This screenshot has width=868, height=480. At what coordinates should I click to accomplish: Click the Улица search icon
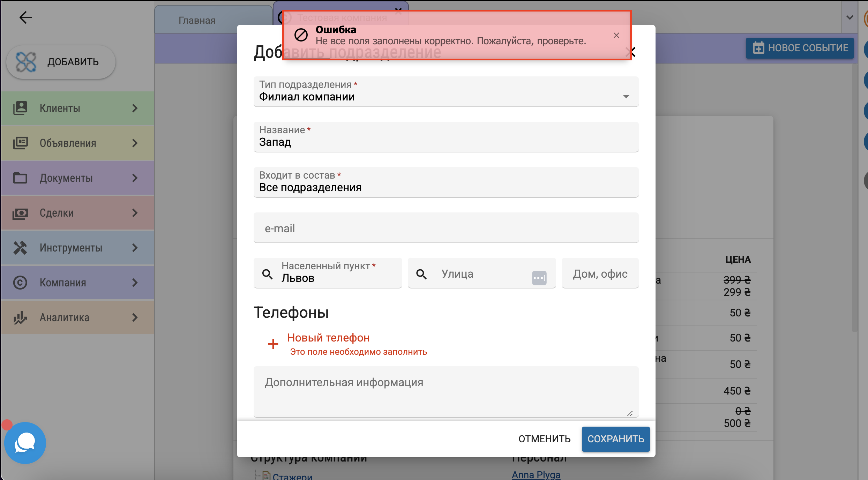tap(421, 274)
